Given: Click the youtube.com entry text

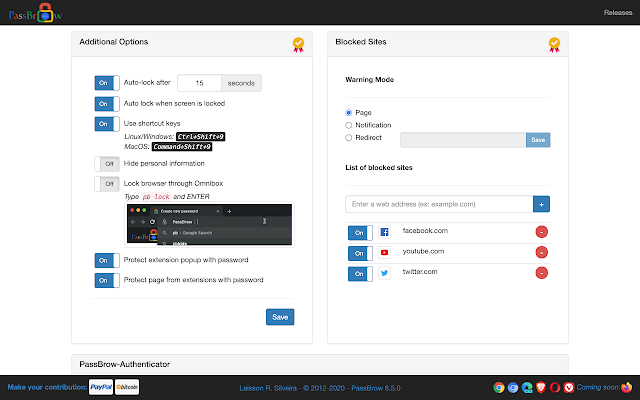Looking at the screenshot, I should tap(423, 251).
